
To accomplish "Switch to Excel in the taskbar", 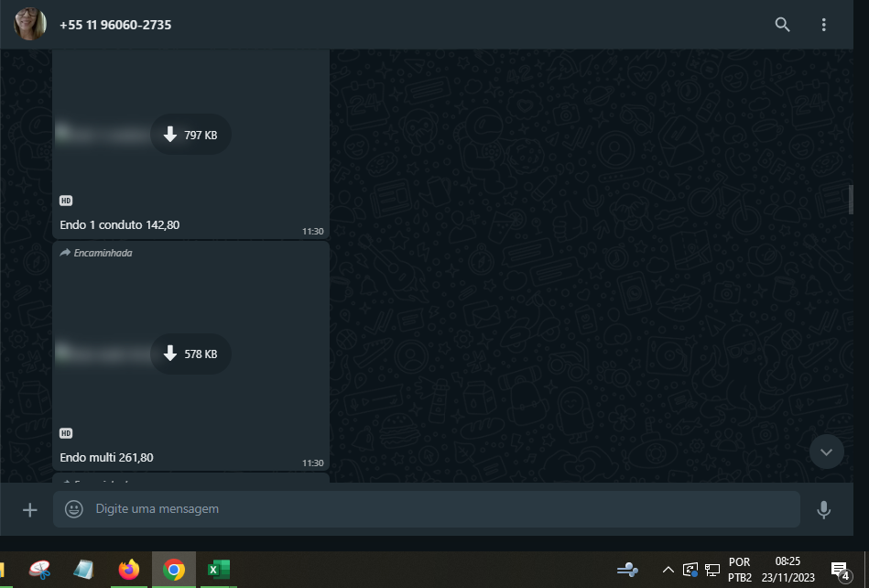I will coord(218,570).
